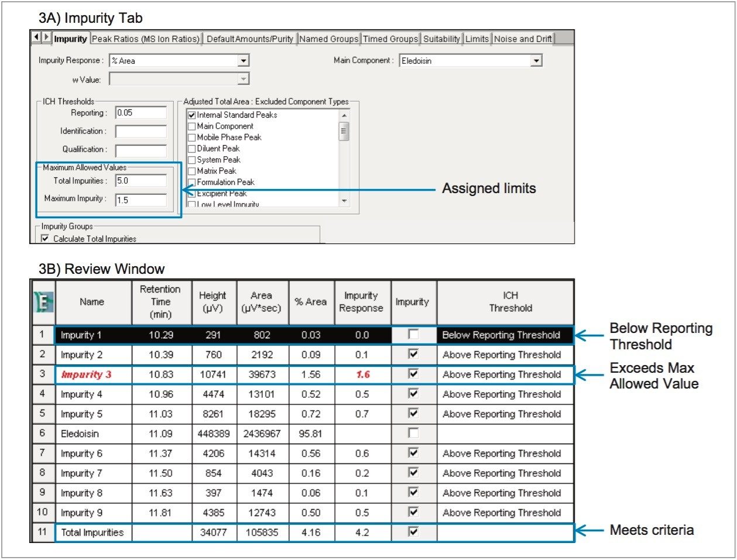Select the Impurity 3 row name cell
Screen dimensions: 737x560
93,375
